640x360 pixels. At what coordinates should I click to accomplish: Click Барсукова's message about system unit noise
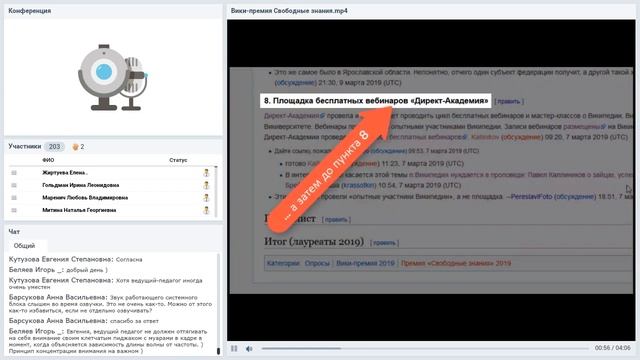110,304
